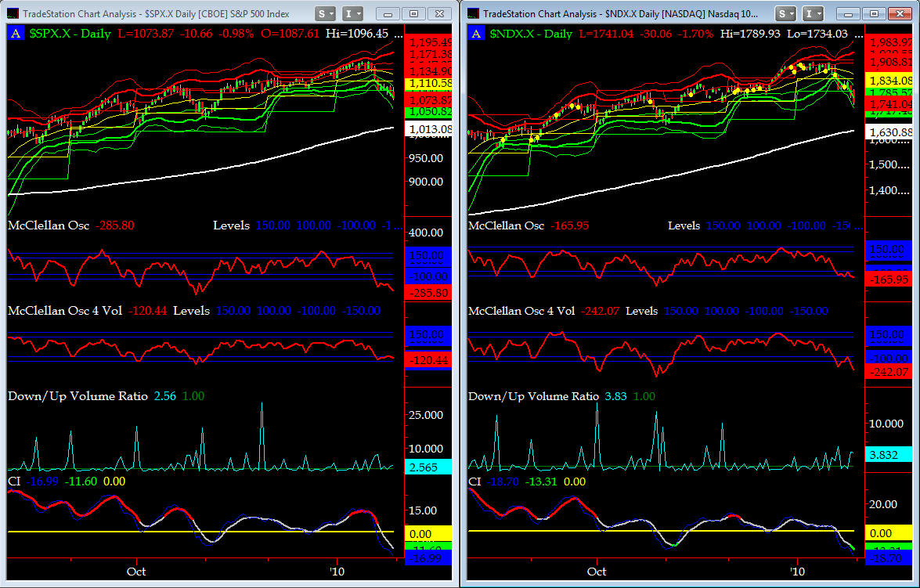Select the $NDX.X - Daily symbol label

pos(532,34)
